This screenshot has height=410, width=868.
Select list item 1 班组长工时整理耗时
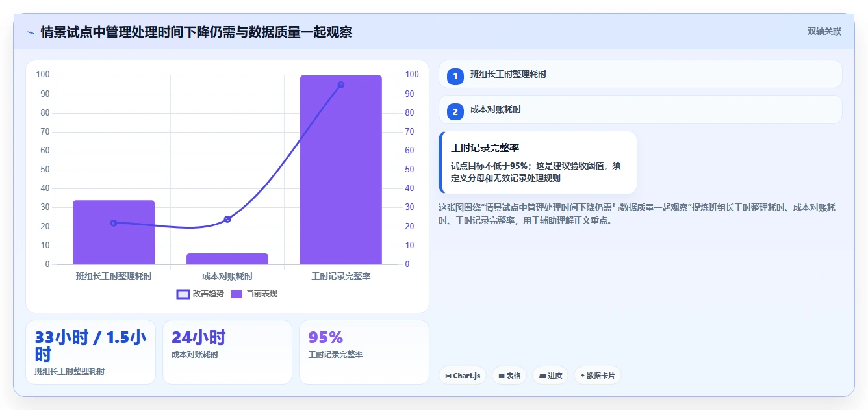point(641,75)
